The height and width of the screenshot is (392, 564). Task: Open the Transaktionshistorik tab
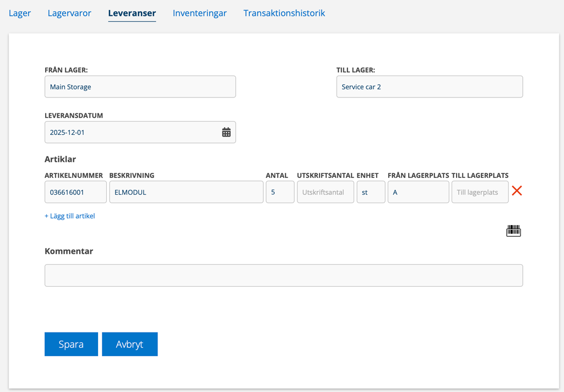click(284, 13)
